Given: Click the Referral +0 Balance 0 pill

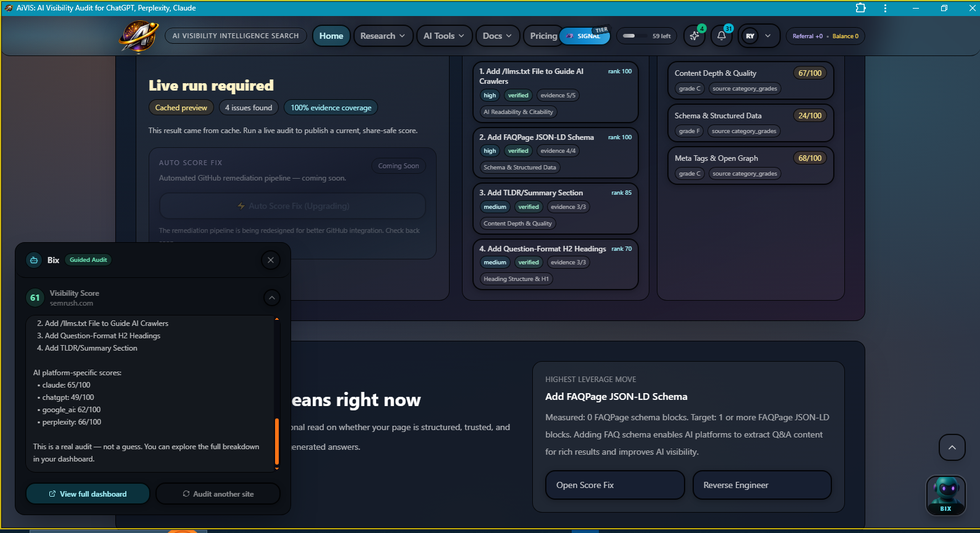Looking at the screenshot, I should 825,36.
